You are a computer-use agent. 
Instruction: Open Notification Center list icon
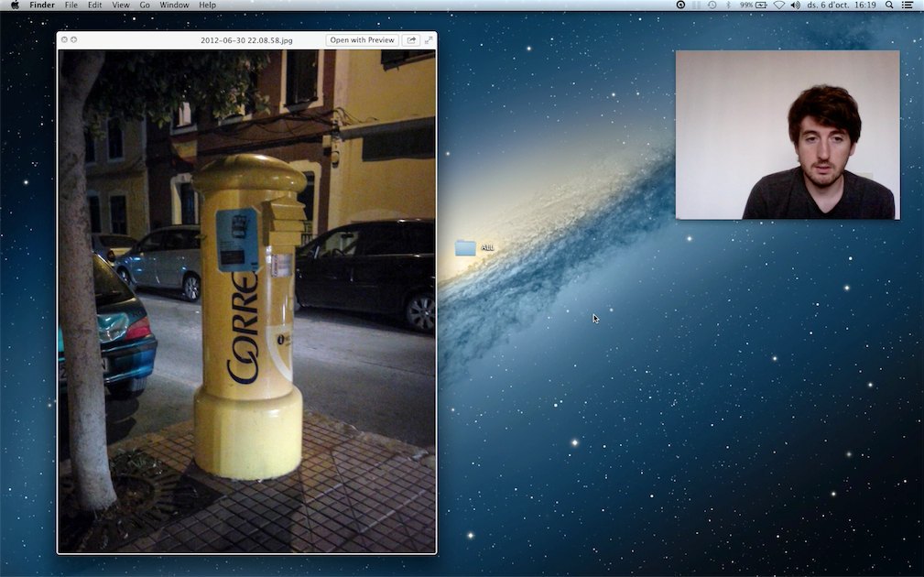(908, 5)
